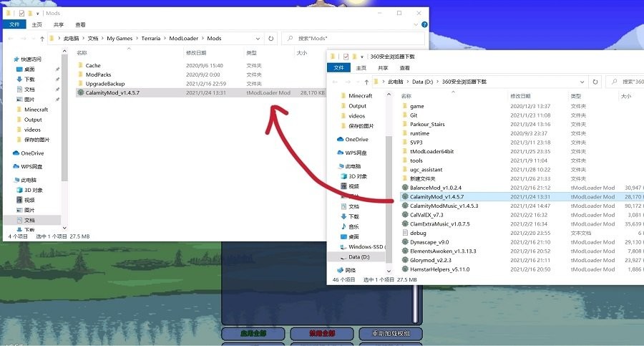The width and height of the screenshot is (644, 346).
Task: Select ClamExtraMusic_v1.0.7.5 mod file
Action: tap(439, 224)
